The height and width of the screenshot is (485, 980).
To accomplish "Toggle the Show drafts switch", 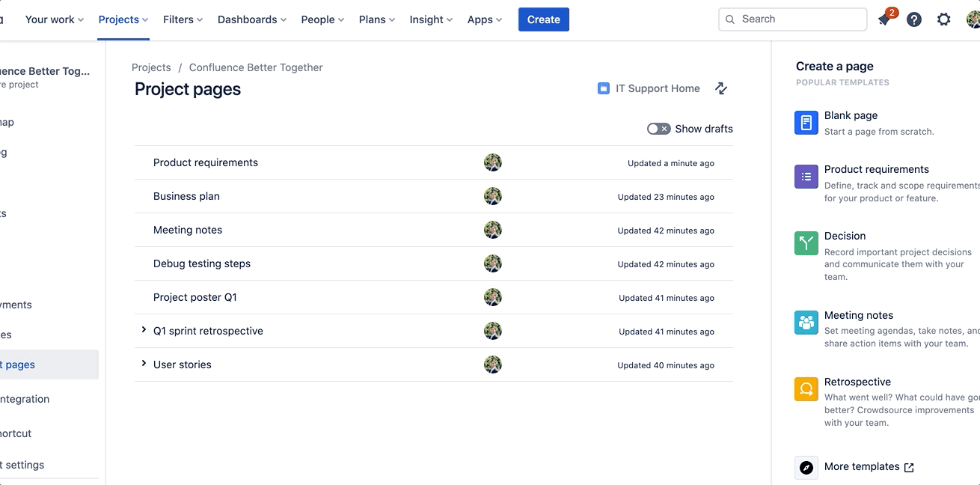I will [x=658, y=129].
